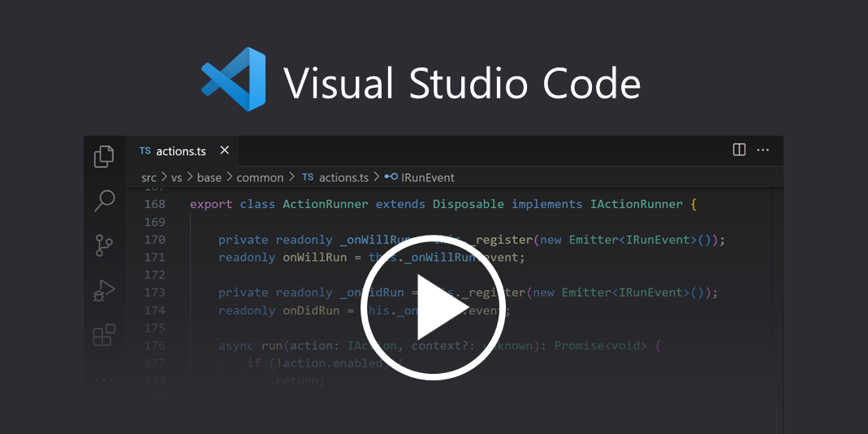Click the 'implements' keyword on line 168
Screen dimensions: 868x434
(547, 204)
